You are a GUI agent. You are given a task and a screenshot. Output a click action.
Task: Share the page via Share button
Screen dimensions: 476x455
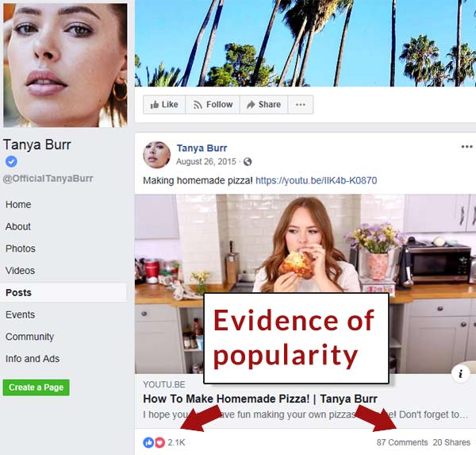pos(263,105)
